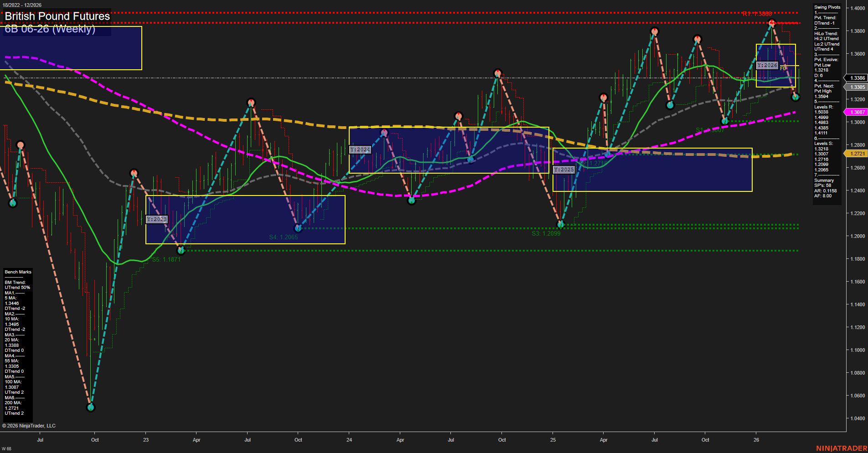Image resolution: width=868 pixels, height=453 pixels.
Task: Click the red pivot-high circle at R1: 1.3888
Action: (x=771, y=22)
